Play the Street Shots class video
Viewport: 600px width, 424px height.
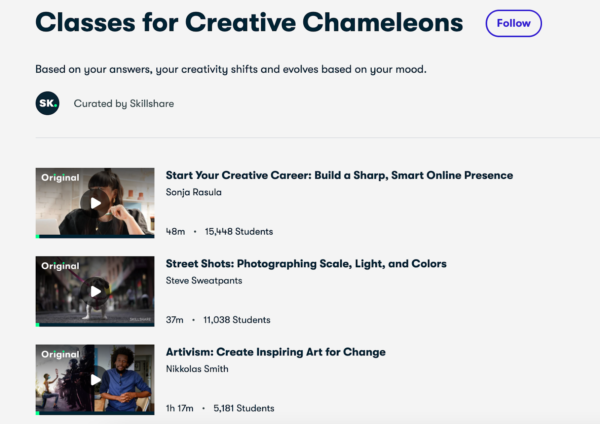[95, 291]
